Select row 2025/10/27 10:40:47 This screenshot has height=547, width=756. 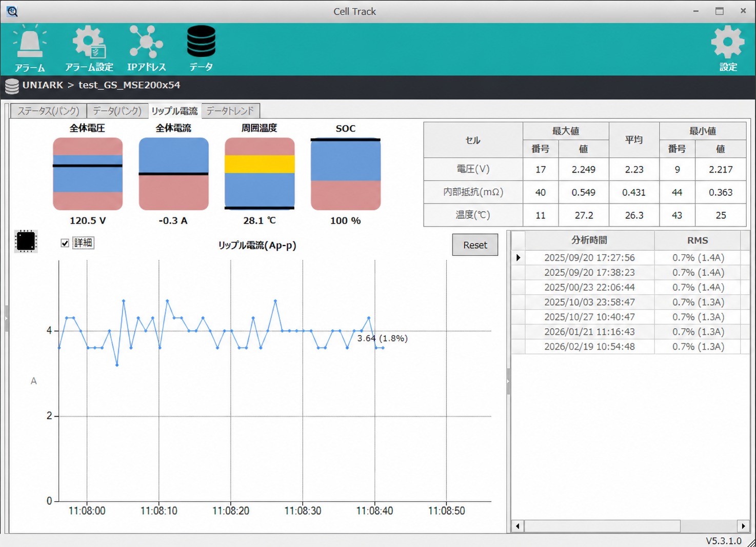coord(630,317)
